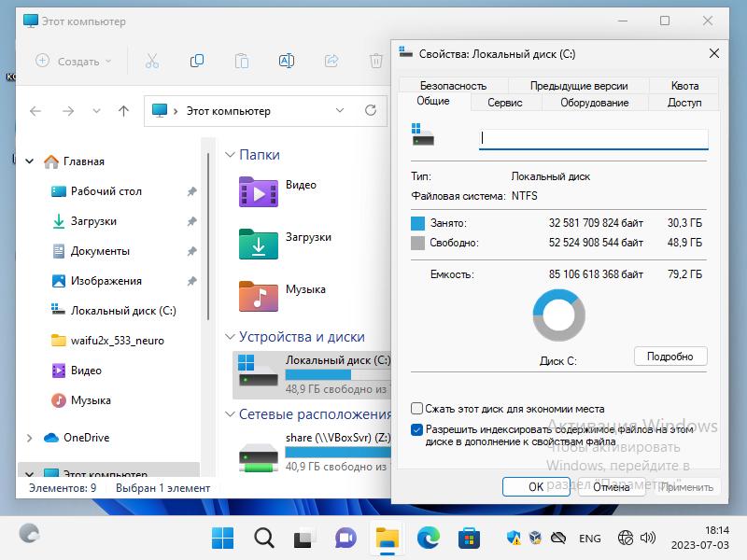Image resolution: width=747 pixels, height=560 pixels.
Task: Click the volume speaker tray icon
Action: click(648, 539)
